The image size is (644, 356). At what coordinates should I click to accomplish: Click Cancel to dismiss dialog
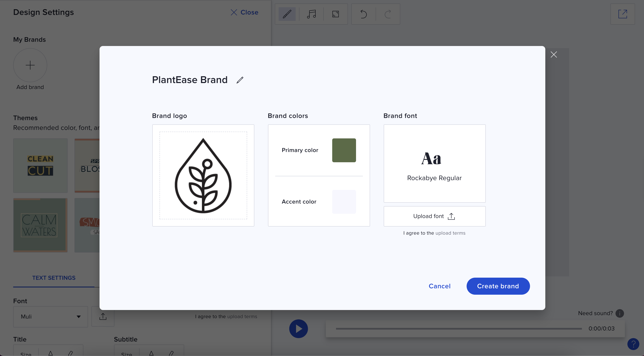440,286
